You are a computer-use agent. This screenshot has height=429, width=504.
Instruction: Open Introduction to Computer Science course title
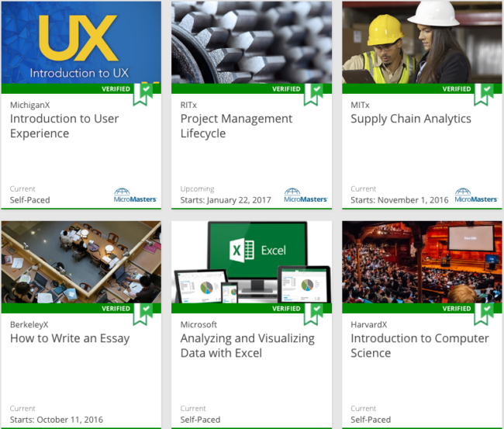[x=419, y=346]
